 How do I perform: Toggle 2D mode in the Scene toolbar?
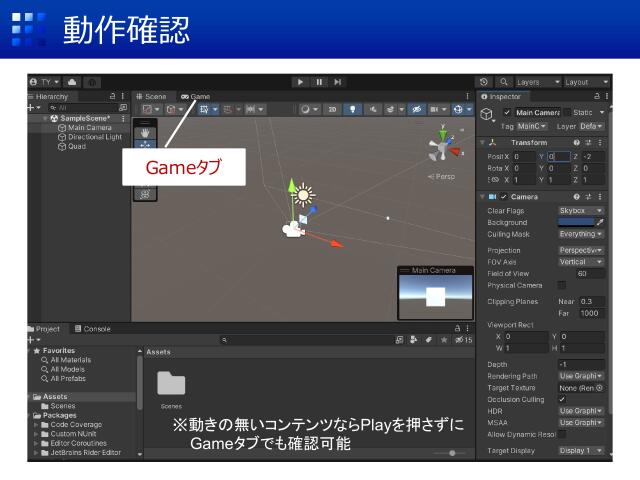332,109
